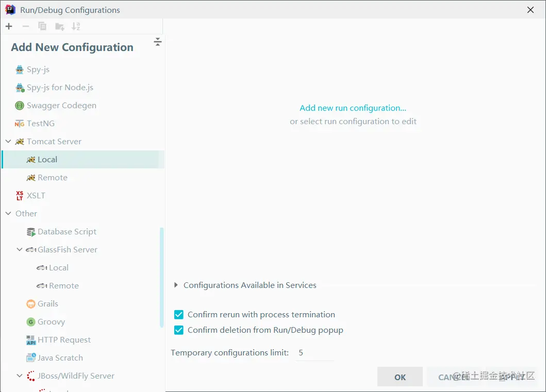Click the minus Remove Configuration icon

26,26
